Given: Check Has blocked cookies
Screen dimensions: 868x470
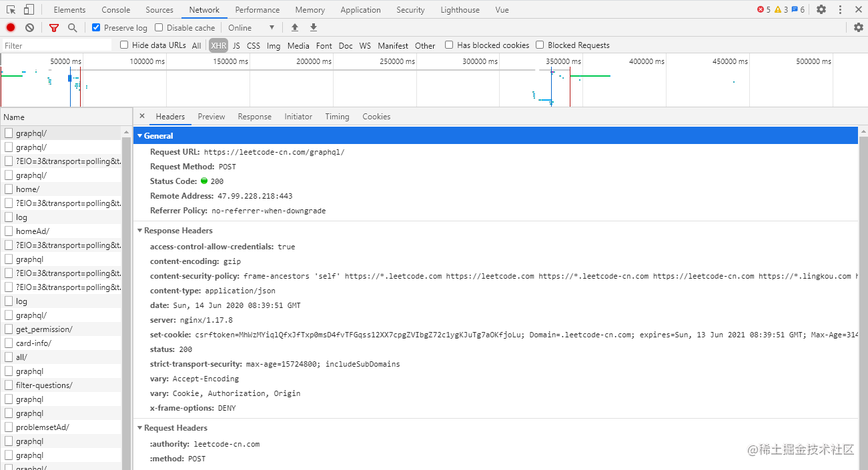Looking at the screenshot, I should tap(449, 45).
